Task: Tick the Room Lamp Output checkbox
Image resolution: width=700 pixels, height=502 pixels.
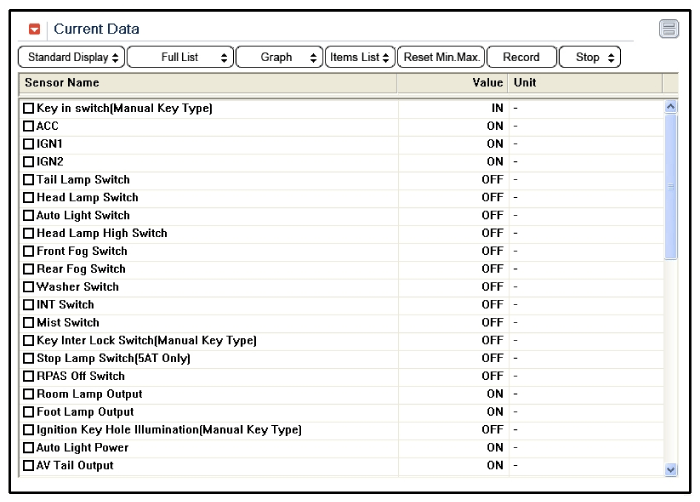Action: pyautogui.click(x=28, y=394)
